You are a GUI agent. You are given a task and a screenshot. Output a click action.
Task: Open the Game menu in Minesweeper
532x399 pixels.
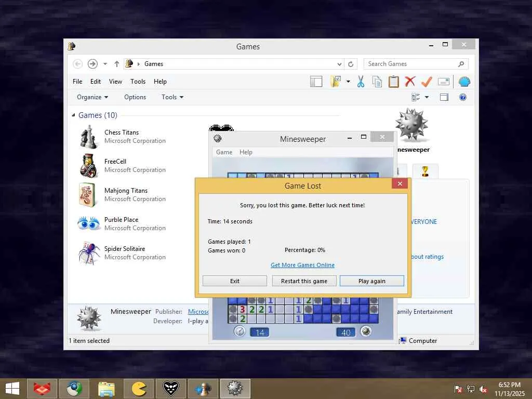point(224,152)
